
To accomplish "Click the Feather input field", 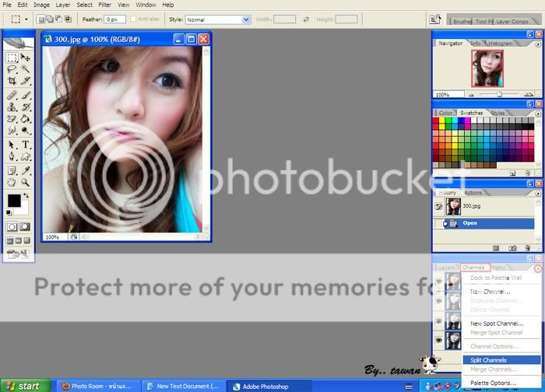I will (115, 19).
